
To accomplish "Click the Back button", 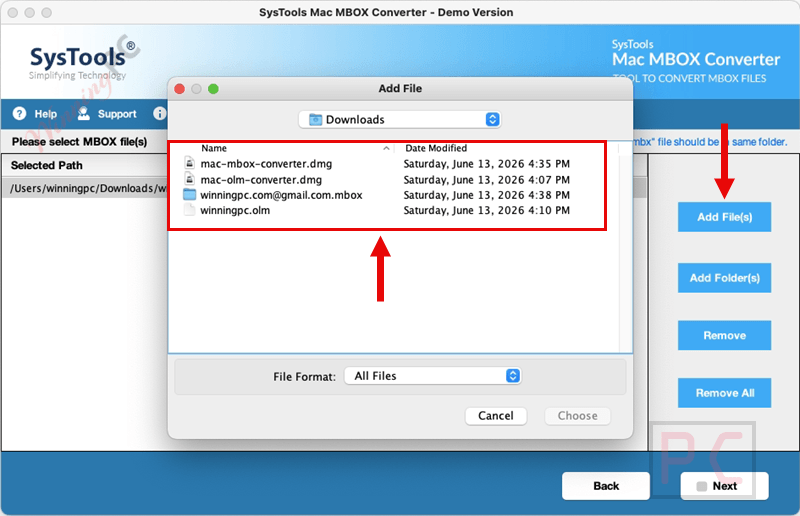I will (x=606, y=486).
